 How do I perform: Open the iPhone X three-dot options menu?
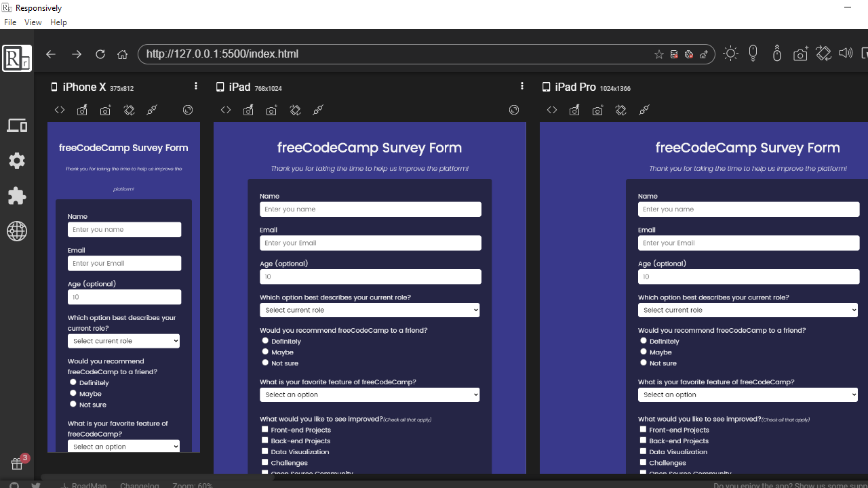pos(196,85)
